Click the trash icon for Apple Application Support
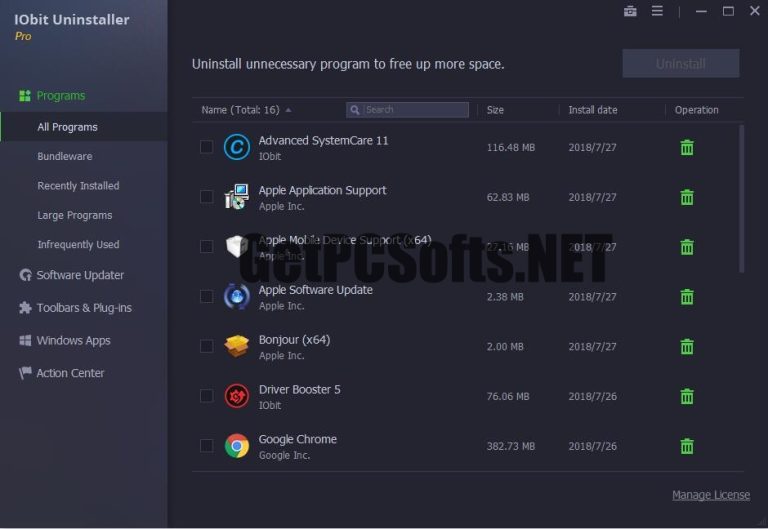Viewport: 768px width, 529px height. click(x=687, y=197)
